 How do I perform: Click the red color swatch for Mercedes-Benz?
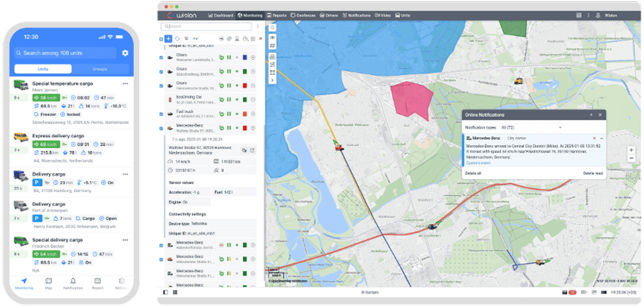(243, 127)
